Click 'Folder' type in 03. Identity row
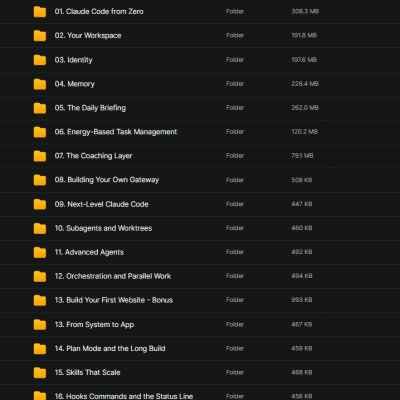Screen dimensions: 400x400 235,60
